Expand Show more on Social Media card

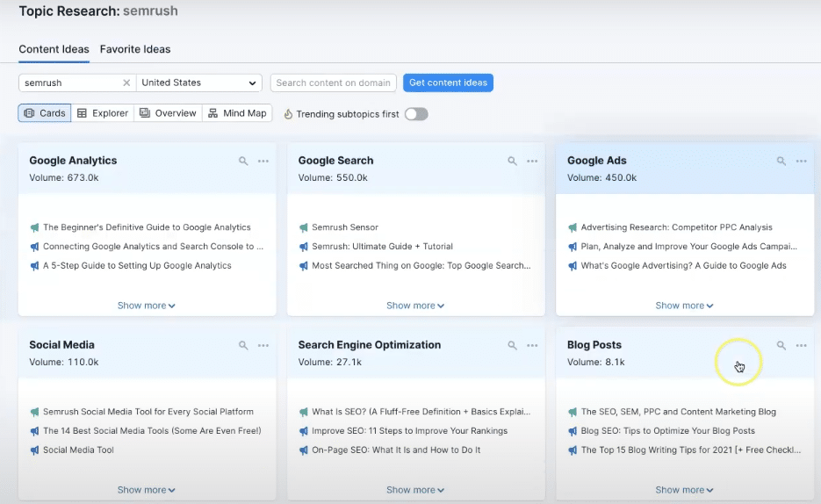(x=146, y=490)
